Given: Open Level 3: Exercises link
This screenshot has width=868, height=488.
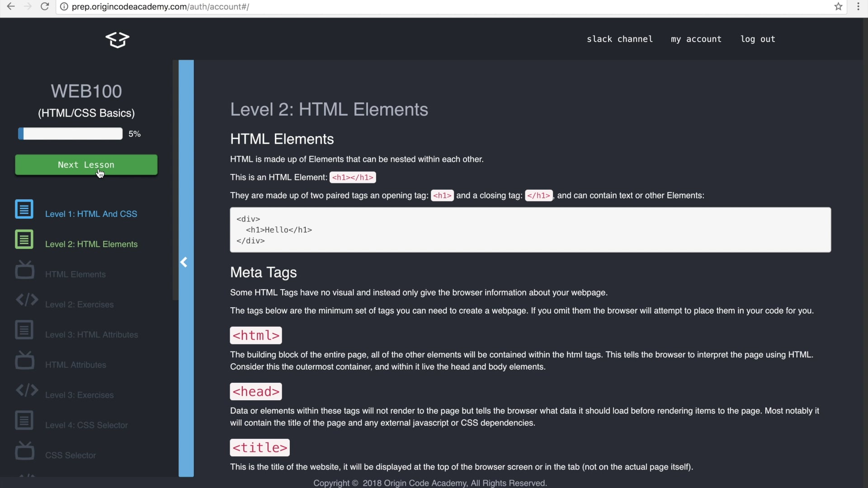Looking at the screenshot, I should 80,395.
